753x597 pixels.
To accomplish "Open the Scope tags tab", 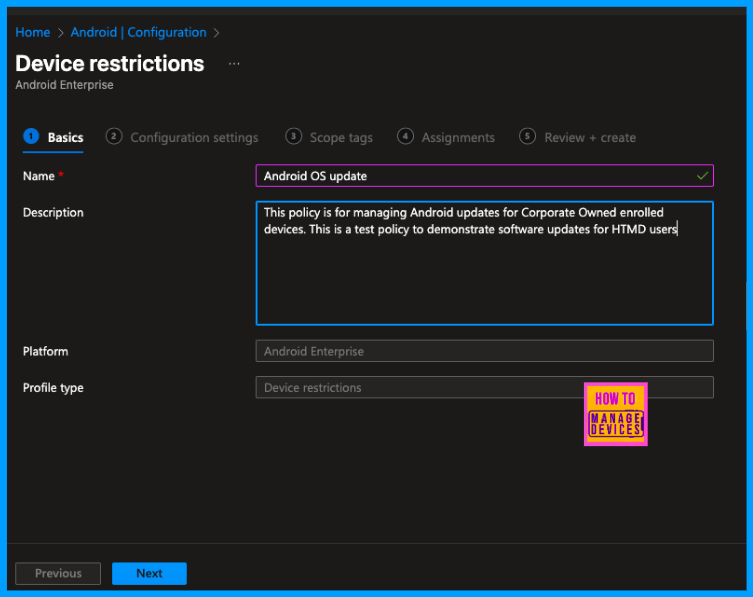I will [329, 137].
